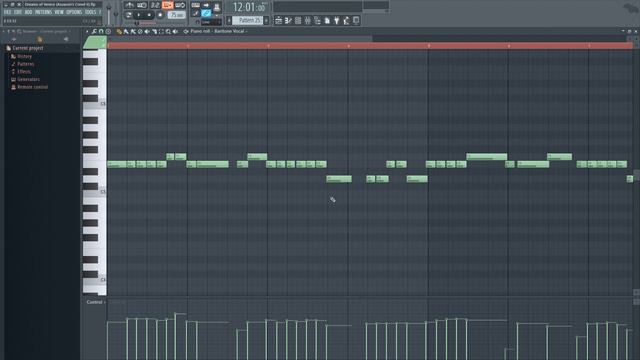Adjust the main pitch slider
640x360 pixels.
(116, 14)
